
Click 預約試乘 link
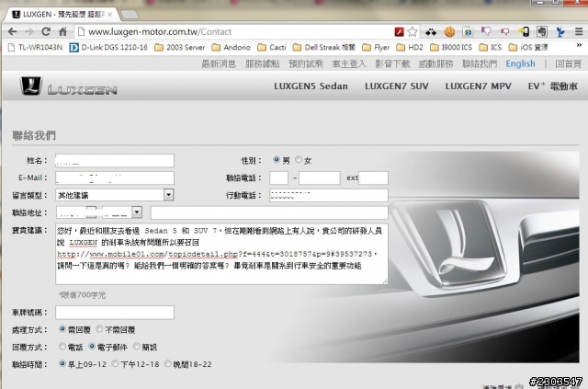306,63
